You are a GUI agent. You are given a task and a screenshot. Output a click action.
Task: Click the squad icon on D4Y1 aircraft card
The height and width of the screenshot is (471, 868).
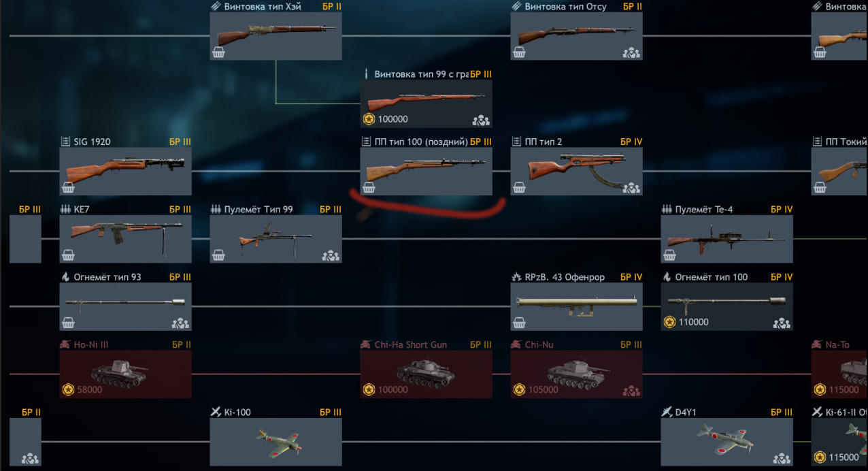(x=782, y=459)
